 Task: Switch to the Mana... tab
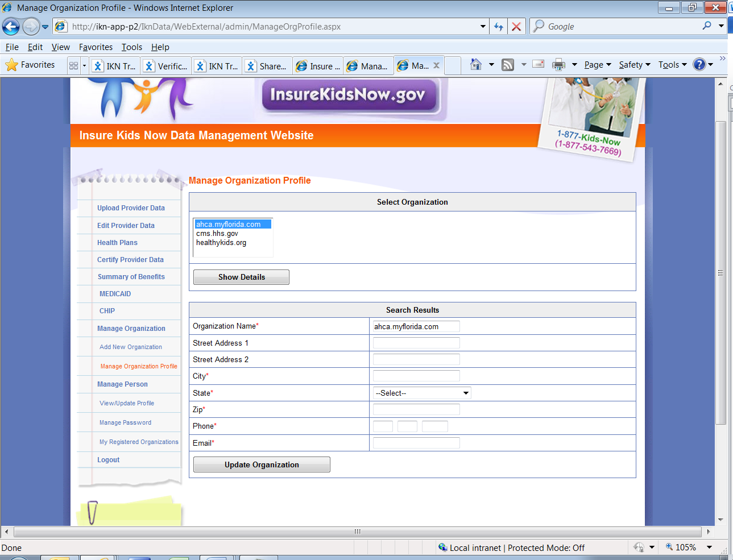368,66
